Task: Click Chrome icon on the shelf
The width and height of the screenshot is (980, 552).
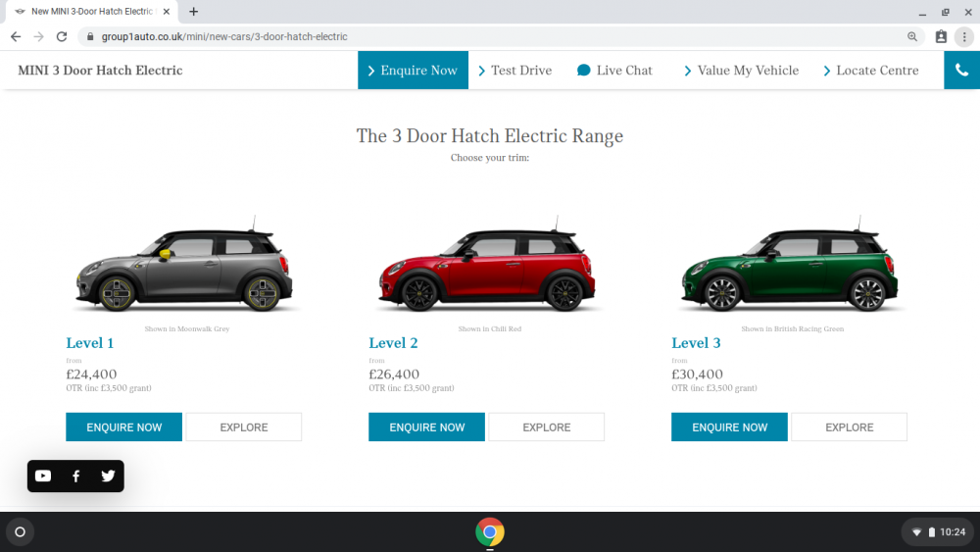Action: [x=490, y=532]
